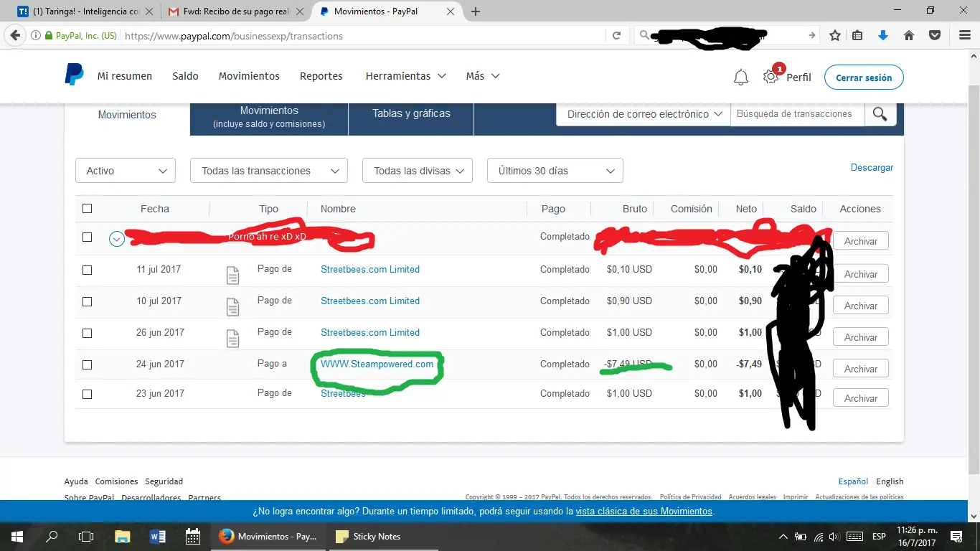Click the magnifier transaction search button

coord(880,114)
